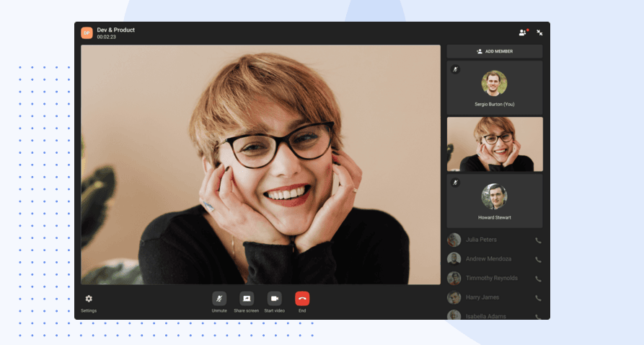Click Timmothy Reynolds avatar
Image resolution: width=644 pixels, height=345 pixels.
(x=454, y=278)
